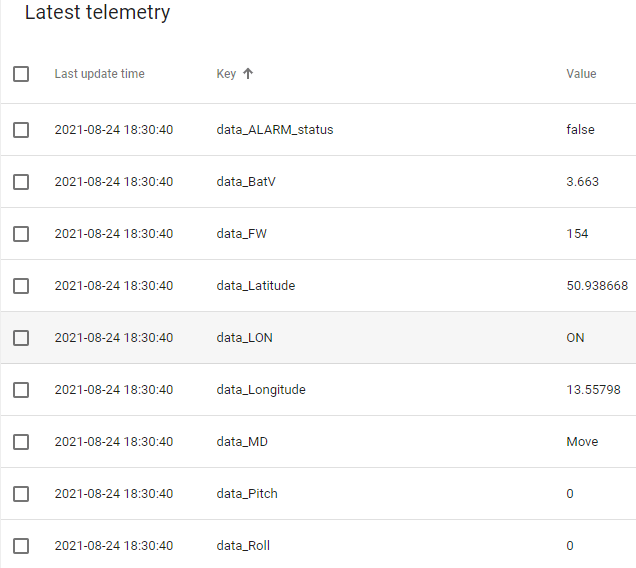Click the Value column header
This screenshot has height=568, width=636.
pos(581,74)
